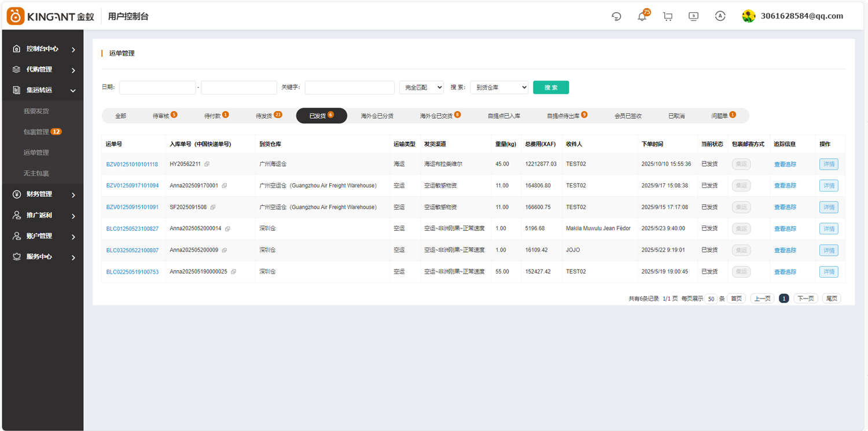Click the user avatar picture
This screenshot has height=431, width=868.
749,16
